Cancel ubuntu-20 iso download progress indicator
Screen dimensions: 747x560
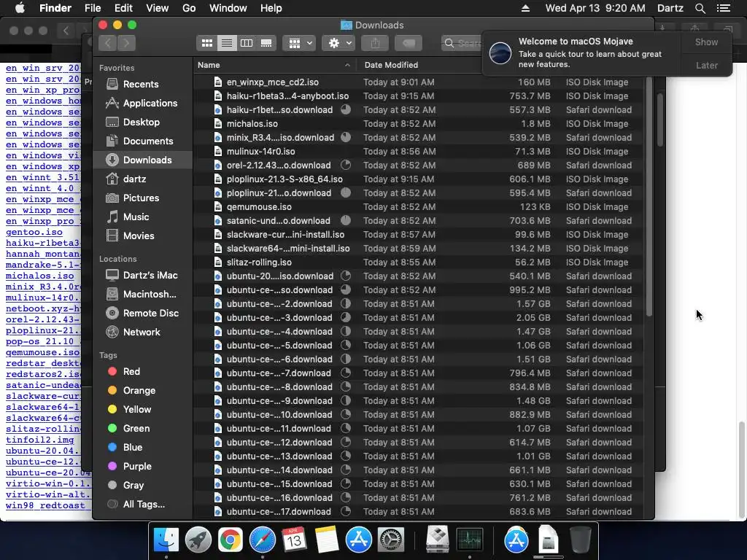(x=346, y=276)
